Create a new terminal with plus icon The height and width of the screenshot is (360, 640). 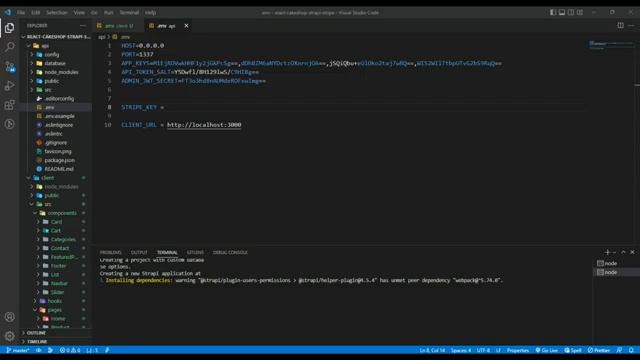(x=607, y=252)
